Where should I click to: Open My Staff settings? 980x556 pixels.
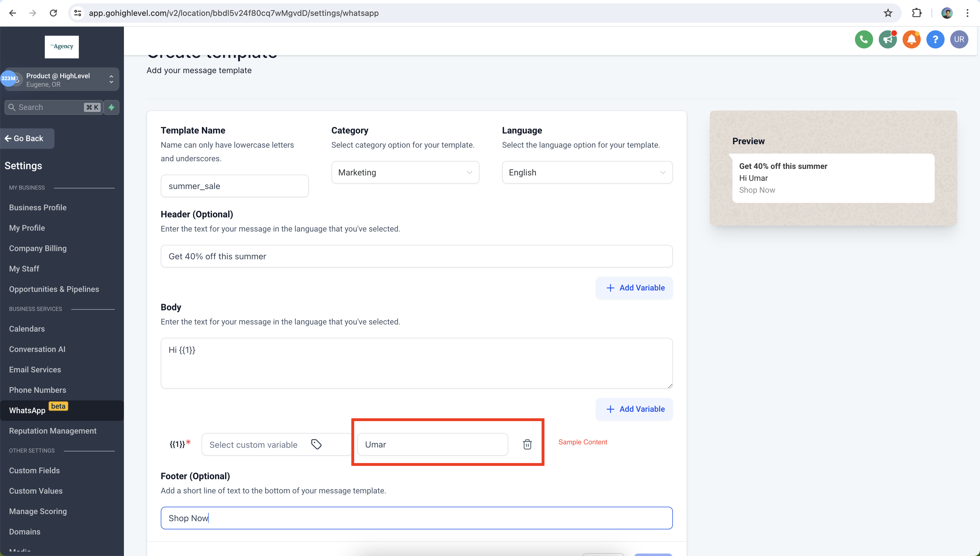click(x=24, y=268)
